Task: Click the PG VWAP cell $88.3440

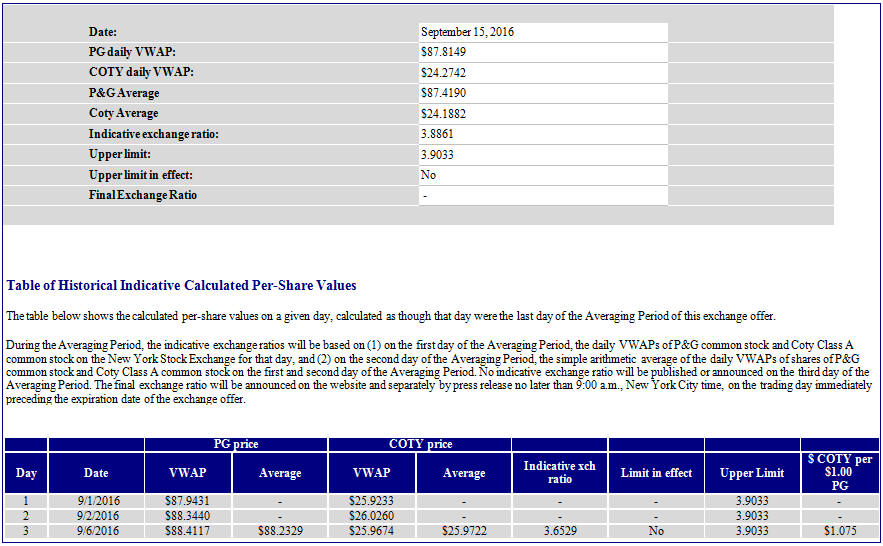Action: click(187, 516)
